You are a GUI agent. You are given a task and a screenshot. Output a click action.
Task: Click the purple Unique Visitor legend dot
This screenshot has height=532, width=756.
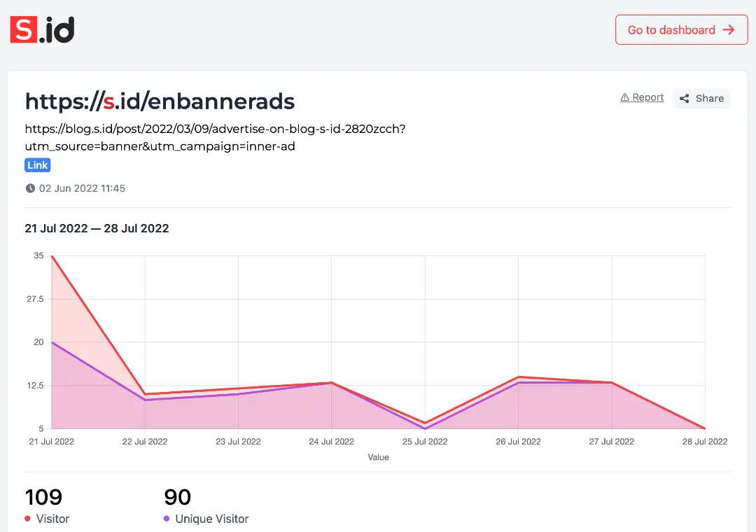point(167,519)
